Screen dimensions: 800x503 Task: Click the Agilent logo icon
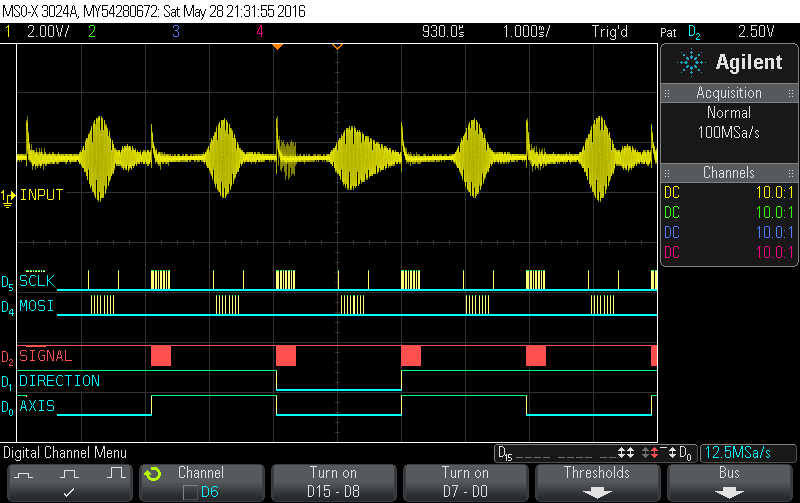point(691,63)
